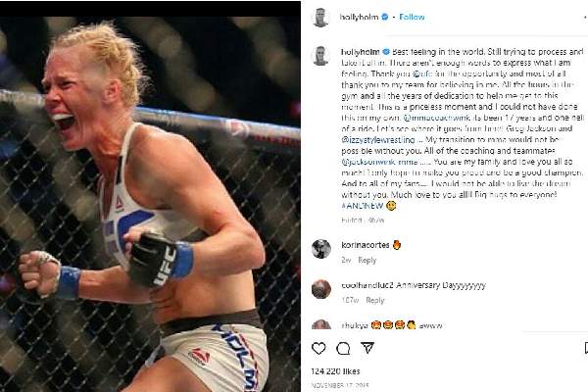Open korinacortes username link
588x392 pixels.
click(366, 245)
